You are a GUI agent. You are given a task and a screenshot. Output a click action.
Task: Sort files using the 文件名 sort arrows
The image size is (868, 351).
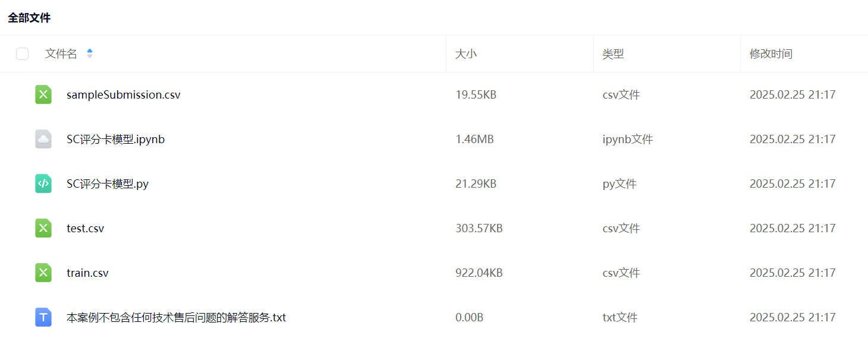[90, 53]
